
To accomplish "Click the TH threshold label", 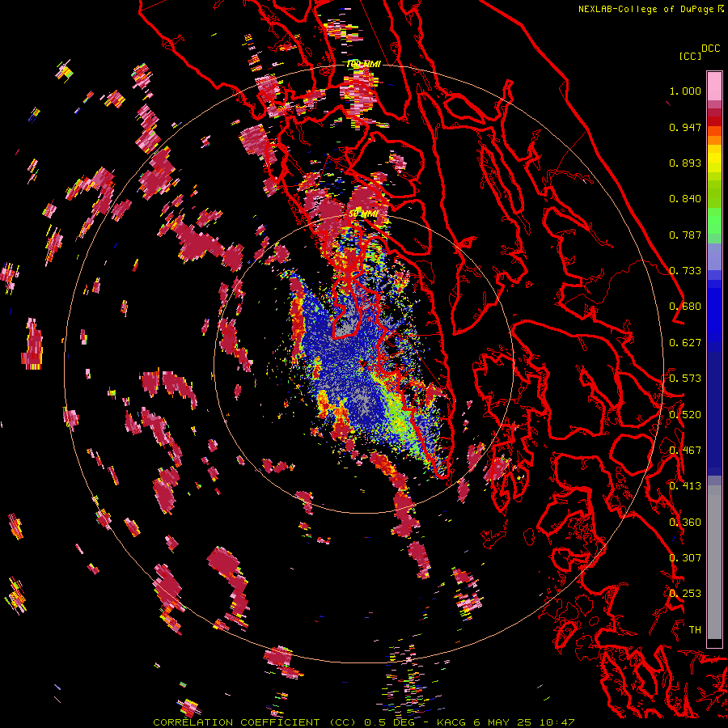I will (x=695, y=630).
